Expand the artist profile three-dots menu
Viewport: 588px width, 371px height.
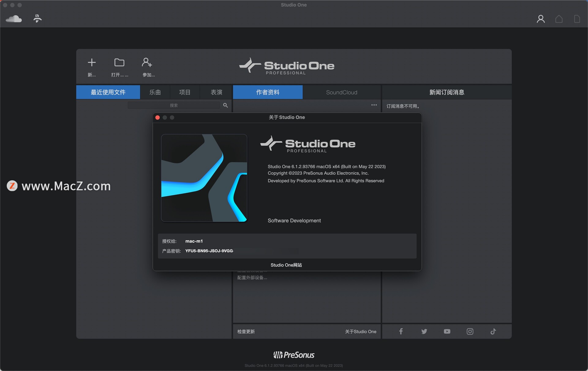click(x=374, y=105)
